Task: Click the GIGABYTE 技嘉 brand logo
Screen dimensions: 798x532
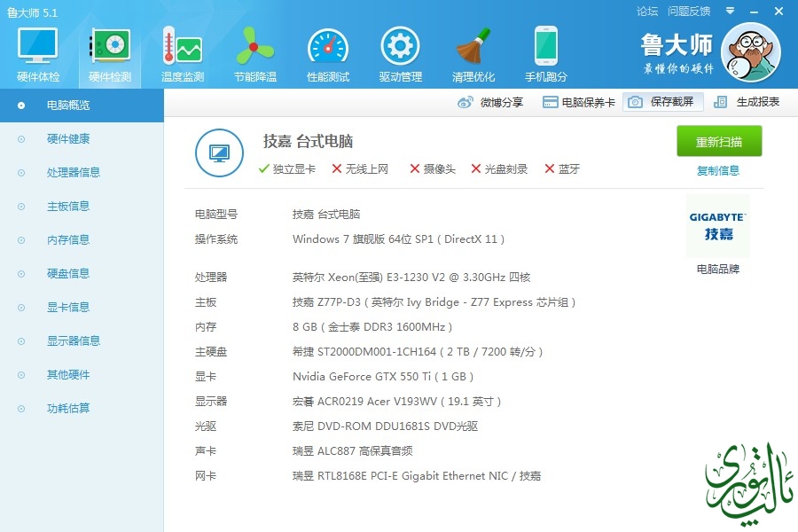Action: tap(718, 226)
